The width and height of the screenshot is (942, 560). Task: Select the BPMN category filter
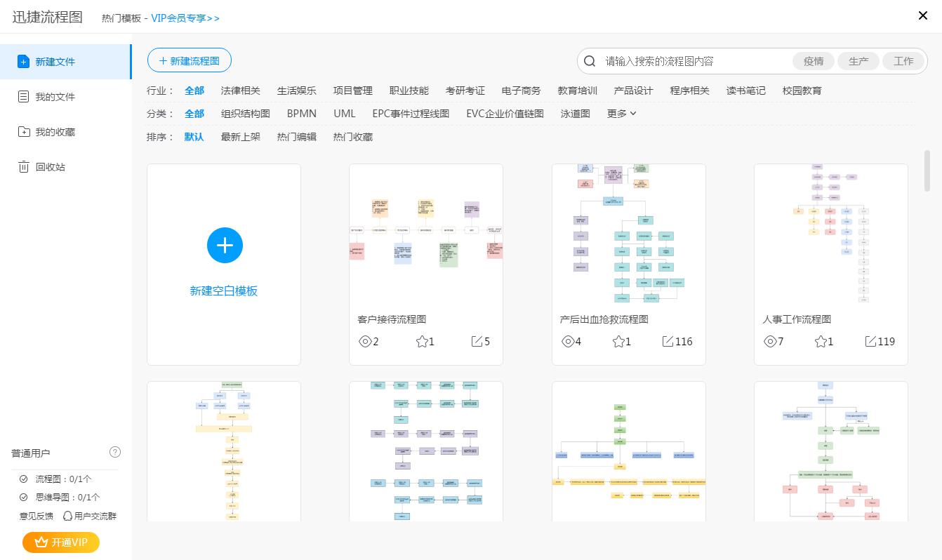coord(301,113)
